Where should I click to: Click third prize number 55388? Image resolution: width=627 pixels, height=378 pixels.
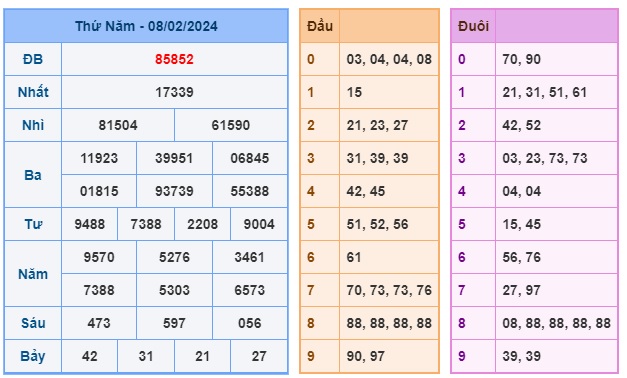(x=250, y=191)
